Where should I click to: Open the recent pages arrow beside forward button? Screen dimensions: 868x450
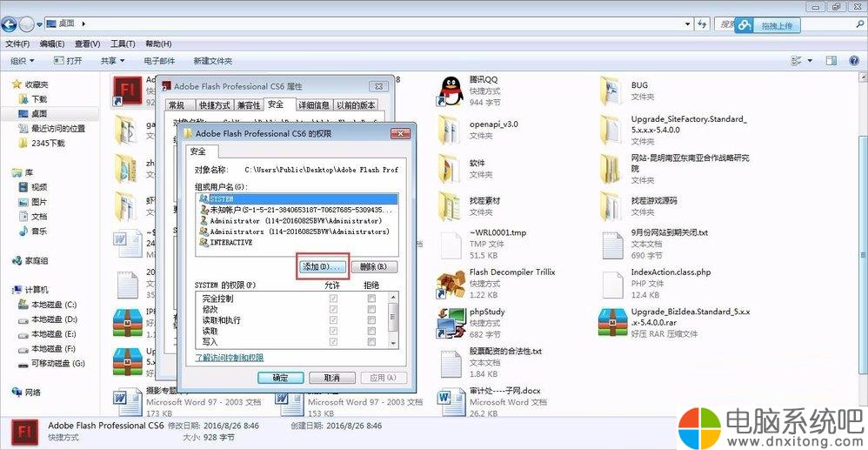pyautogui.click(x=39, y=24)
